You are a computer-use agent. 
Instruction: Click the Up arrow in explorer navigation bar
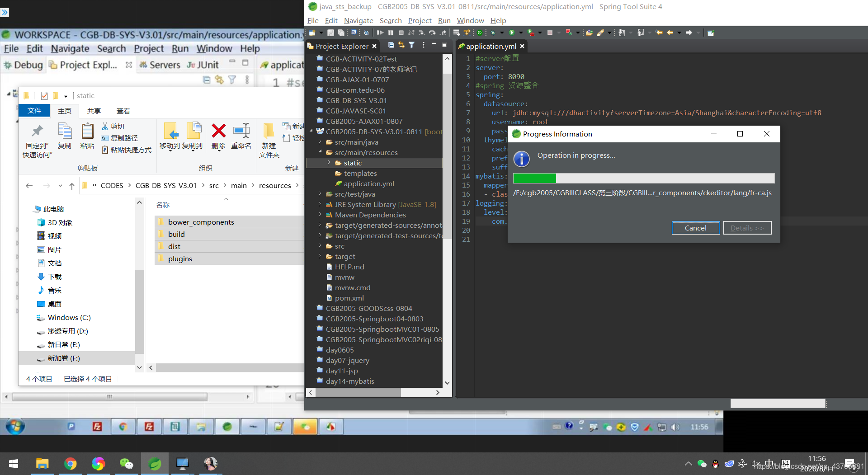pos(72,186)
